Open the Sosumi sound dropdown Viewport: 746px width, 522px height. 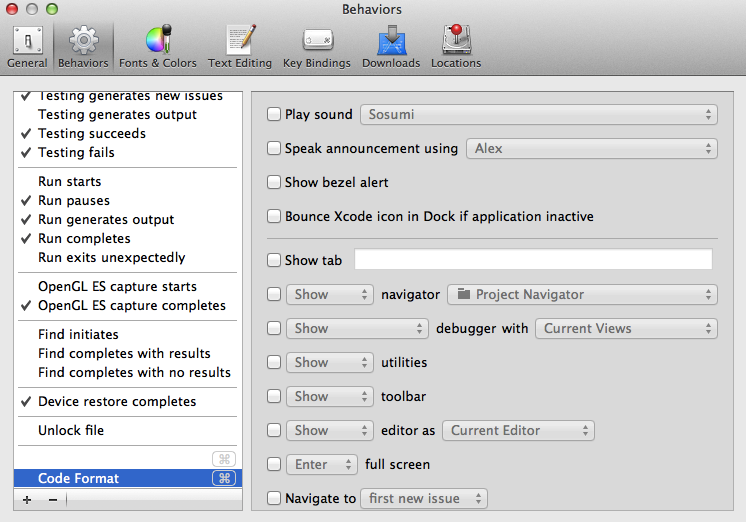tap(539, 115)
